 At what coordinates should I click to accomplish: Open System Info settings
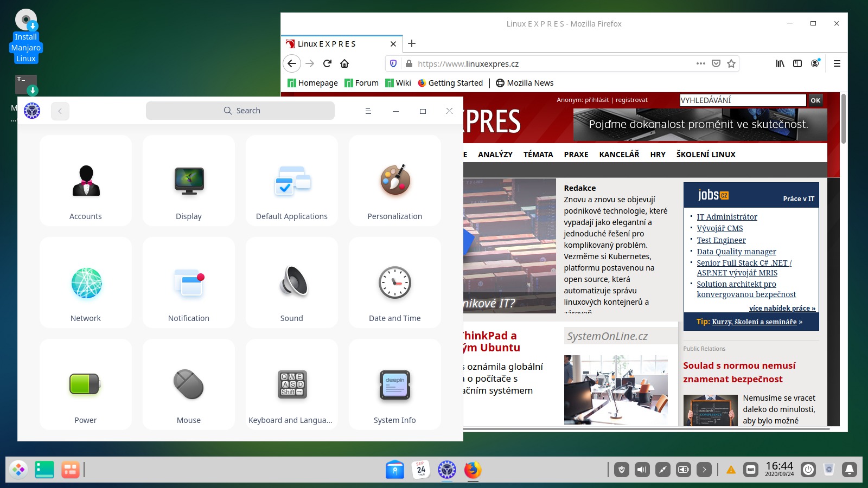395,384
